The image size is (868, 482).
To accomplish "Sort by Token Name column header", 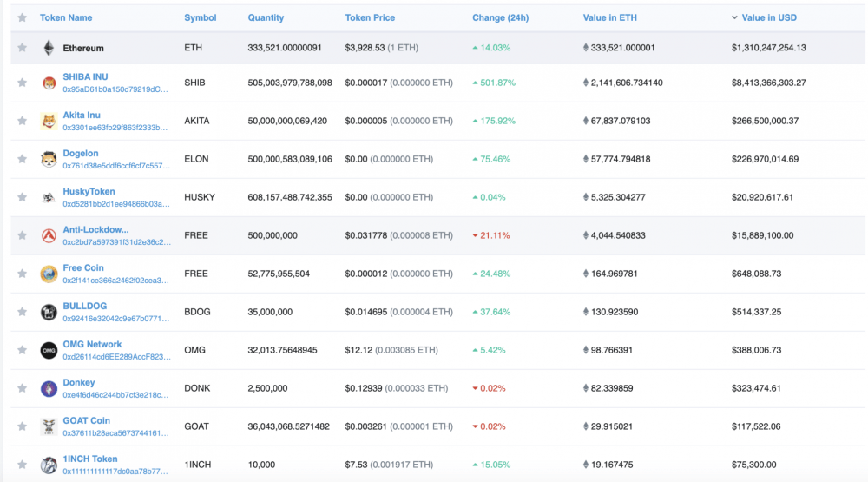I will pos(66,17).
